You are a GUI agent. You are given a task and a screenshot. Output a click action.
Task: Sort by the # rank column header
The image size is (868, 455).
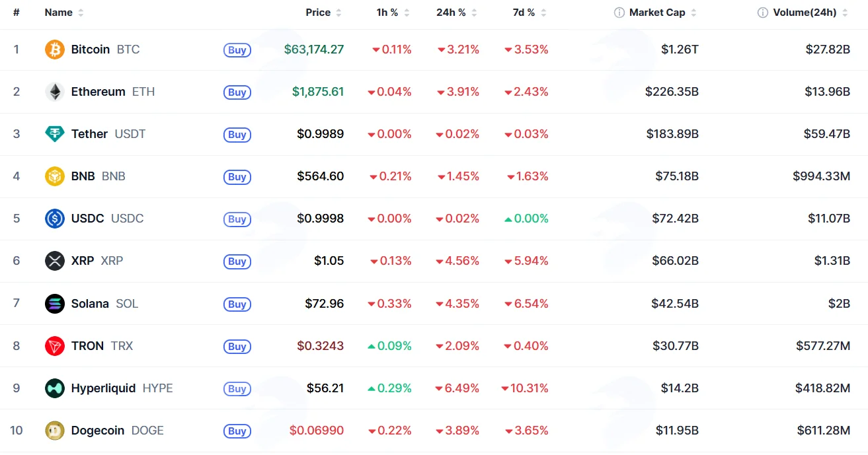[17, 13]
